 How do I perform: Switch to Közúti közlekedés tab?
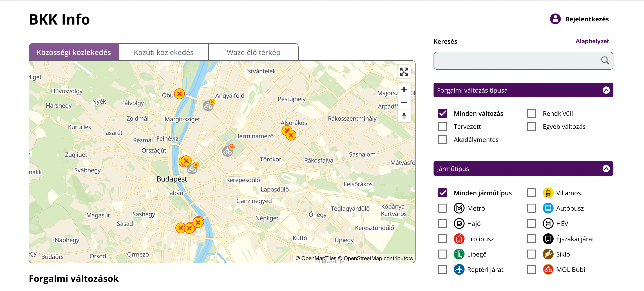163,52
